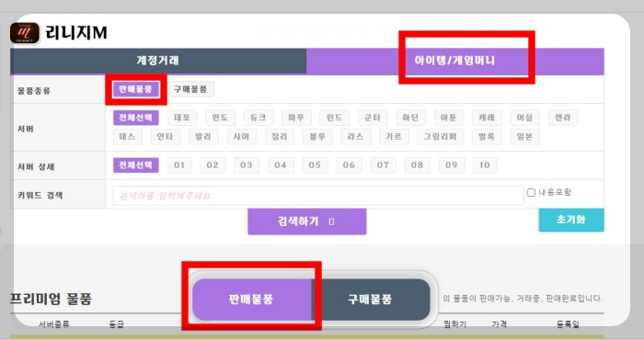Select the 발록 server
644x340 pixels.
point(487,137)
